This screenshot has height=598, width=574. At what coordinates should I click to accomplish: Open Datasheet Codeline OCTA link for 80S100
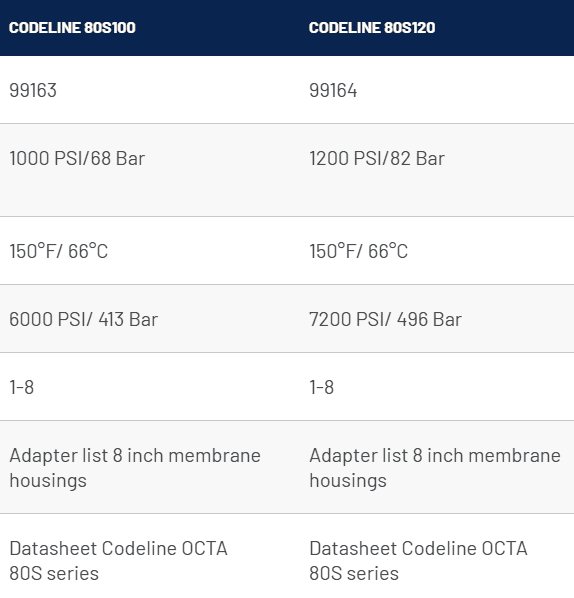pos(118,561)
